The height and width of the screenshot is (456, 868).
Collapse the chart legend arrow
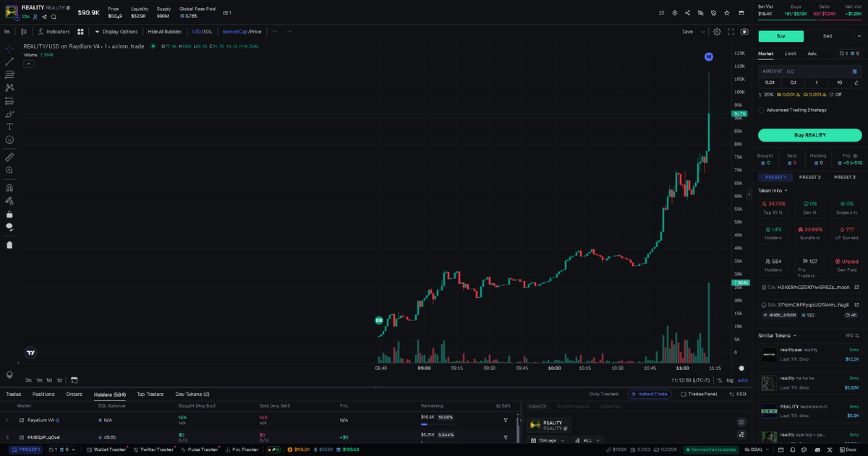[x=28, y=64]
